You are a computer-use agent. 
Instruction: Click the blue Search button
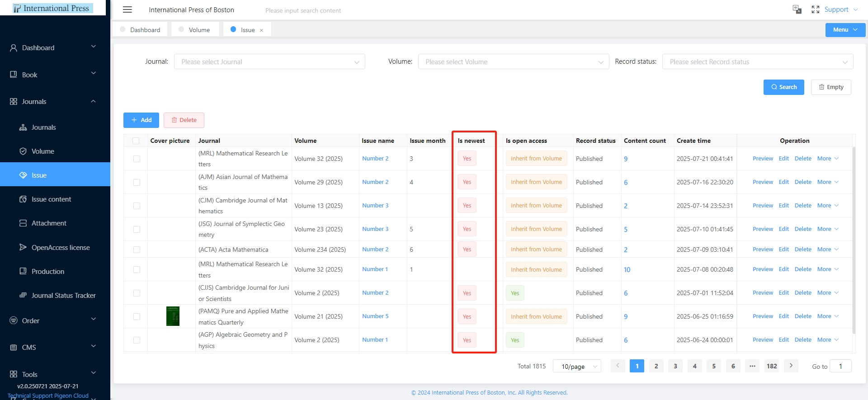click(784, 87)
